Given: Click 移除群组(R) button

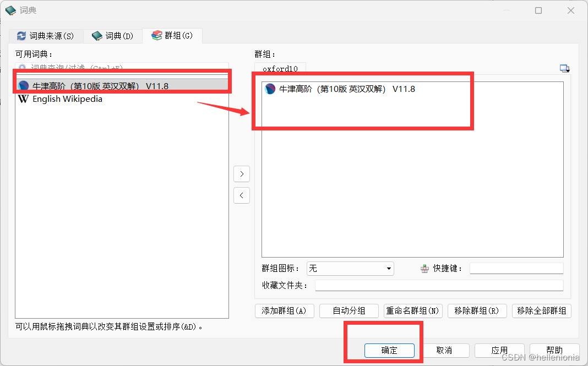Looking at the screenshot, I should tap(477, 311).
